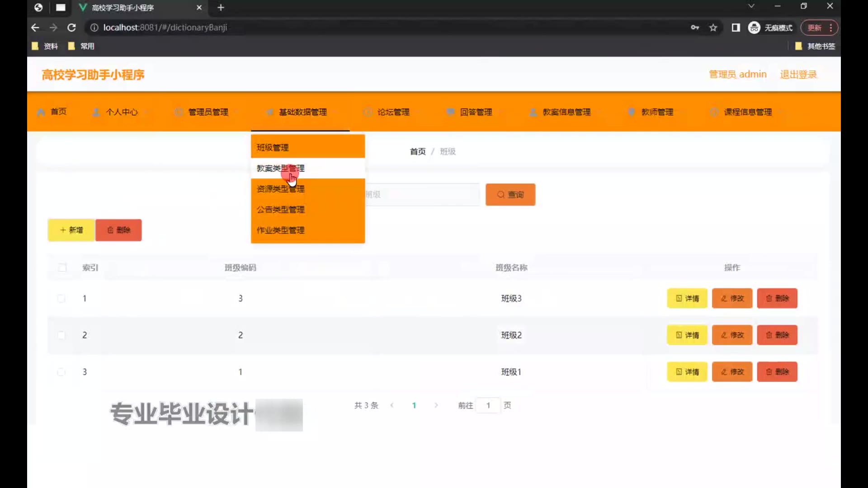Click the 退出登录 link
The height and width of the screenshot is (488, 868).
[798, 75]
